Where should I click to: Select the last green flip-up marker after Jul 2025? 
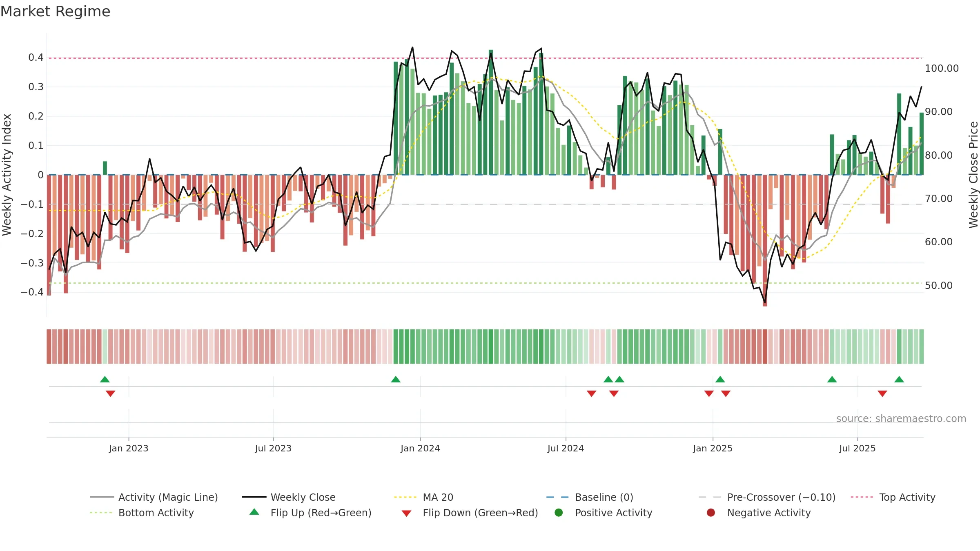point(899,379)
